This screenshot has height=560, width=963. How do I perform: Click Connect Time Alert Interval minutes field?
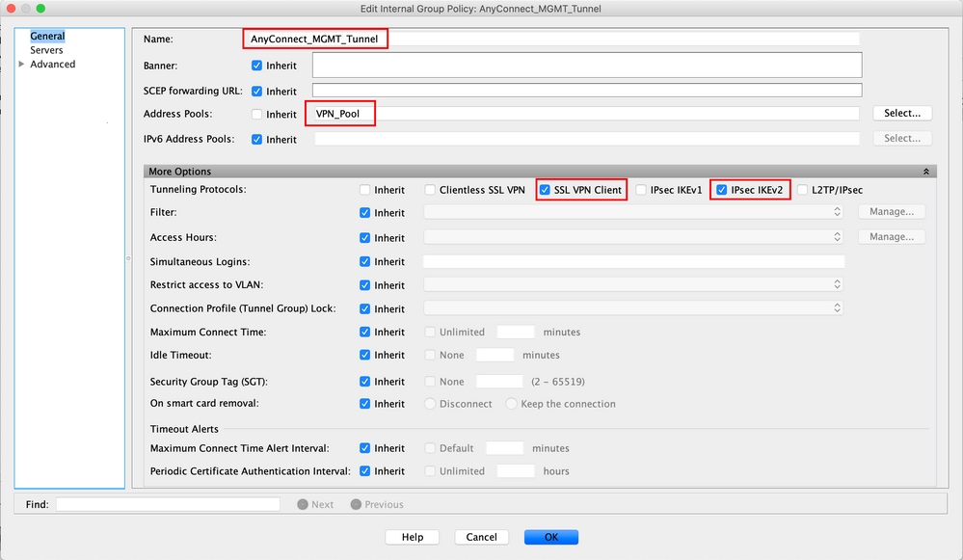point(505,448)
